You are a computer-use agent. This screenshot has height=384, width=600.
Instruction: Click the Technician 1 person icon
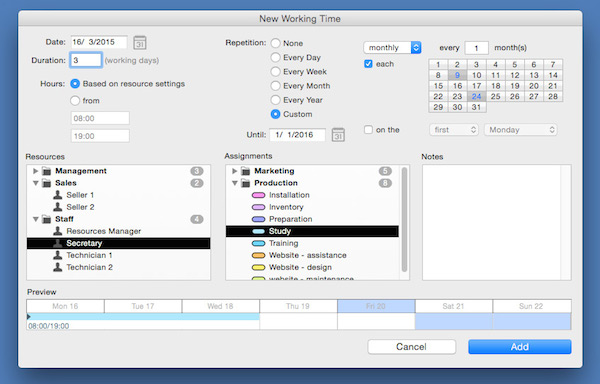tap(58, 255)
